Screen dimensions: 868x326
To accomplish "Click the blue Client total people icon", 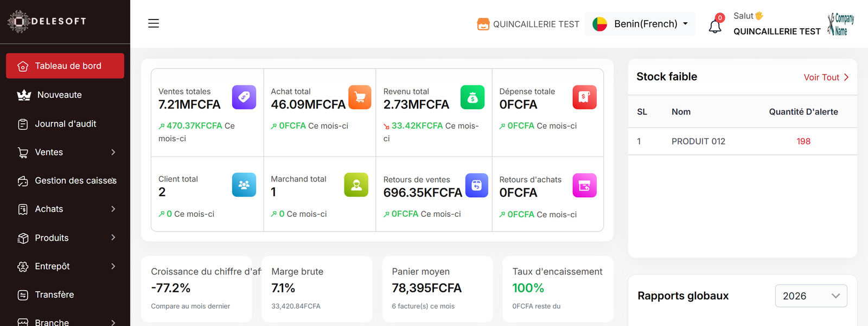I will coord(244,185).
